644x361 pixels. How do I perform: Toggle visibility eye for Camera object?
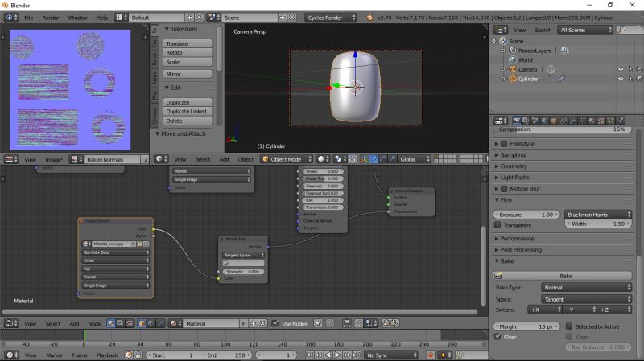coord(620,69)
